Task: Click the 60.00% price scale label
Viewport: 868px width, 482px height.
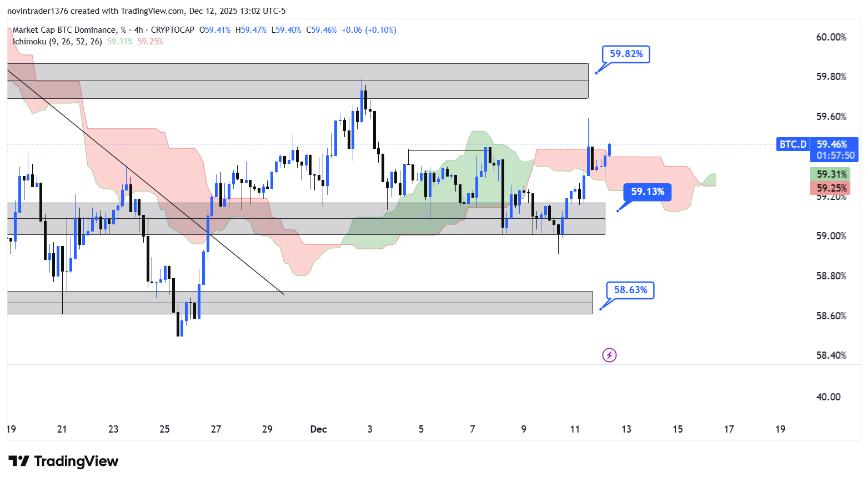Action: tap(831, 37)
